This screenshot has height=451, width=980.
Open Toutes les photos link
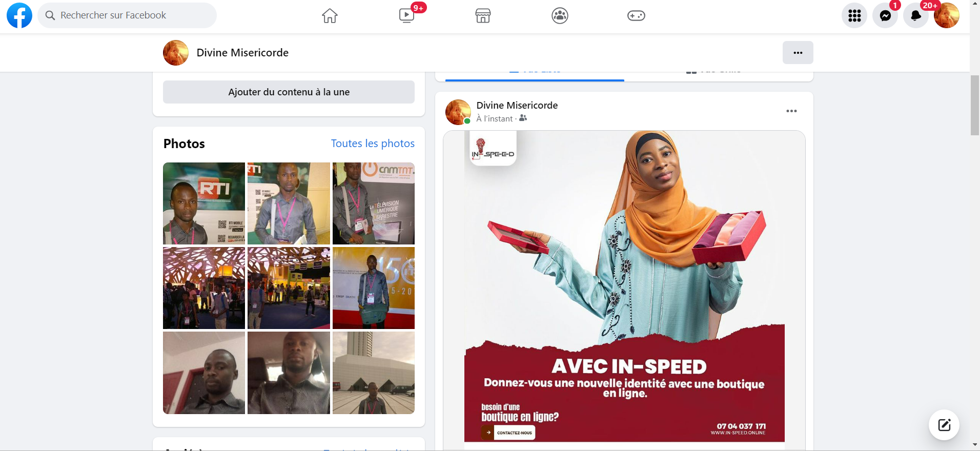(x=373, y=143)
